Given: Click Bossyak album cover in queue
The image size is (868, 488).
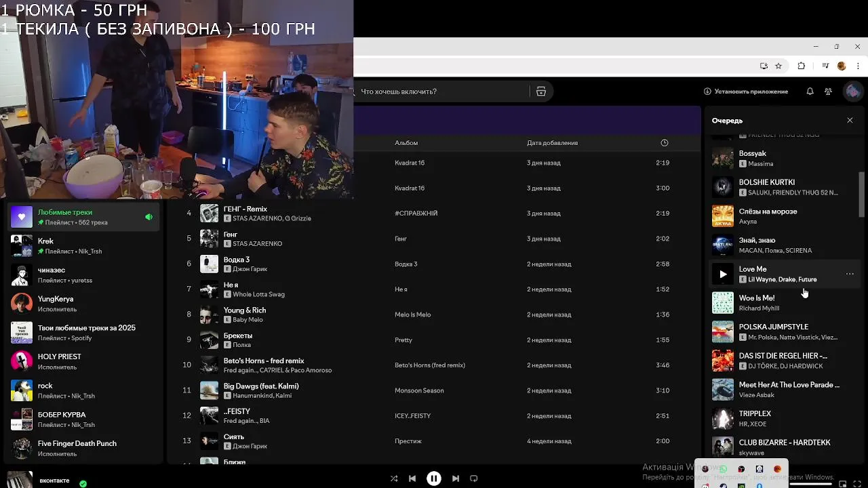Looking at the screenshot, I should 723,158.
